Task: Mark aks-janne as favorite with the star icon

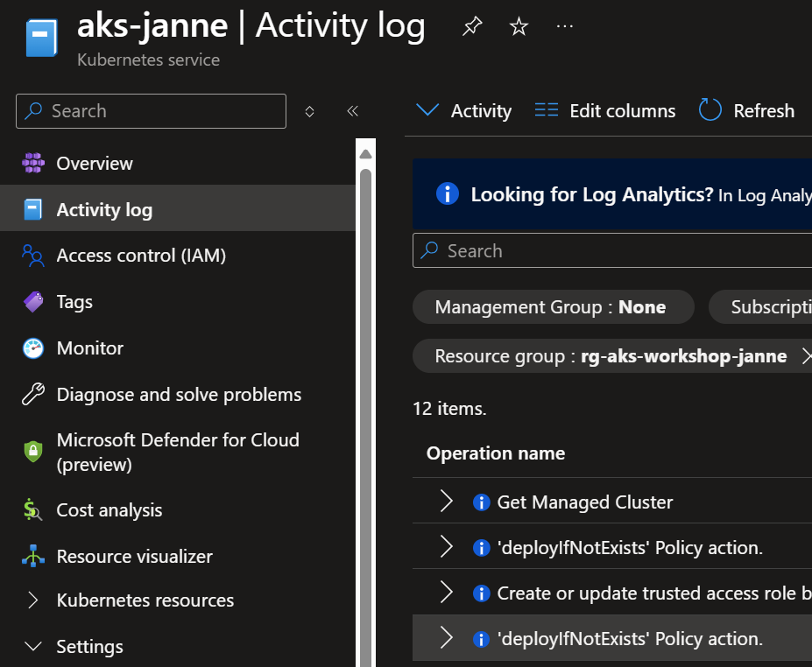Action: (x=519, y=26)
